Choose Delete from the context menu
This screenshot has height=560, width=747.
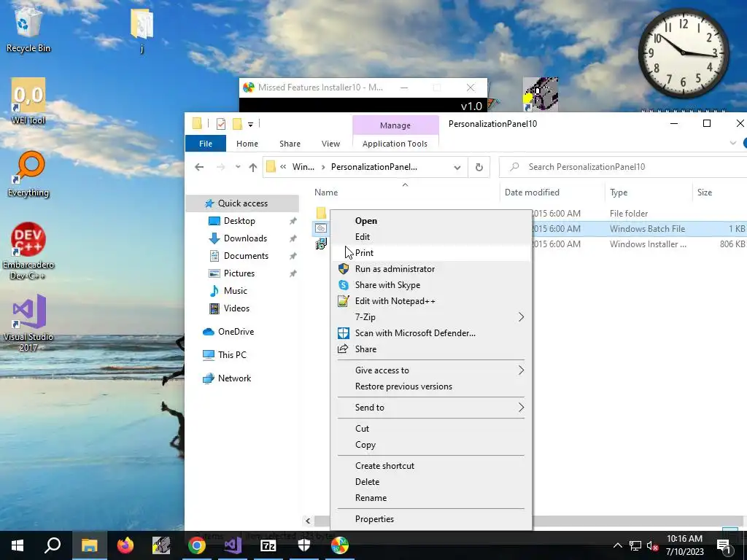tap(431, 482)
